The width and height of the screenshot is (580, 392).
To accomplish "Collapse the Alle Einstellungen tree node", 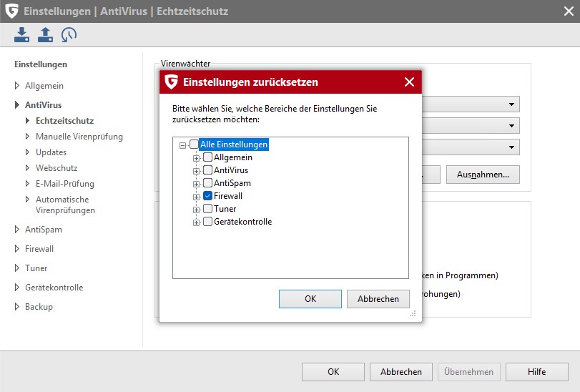I will tap(182, 145).
